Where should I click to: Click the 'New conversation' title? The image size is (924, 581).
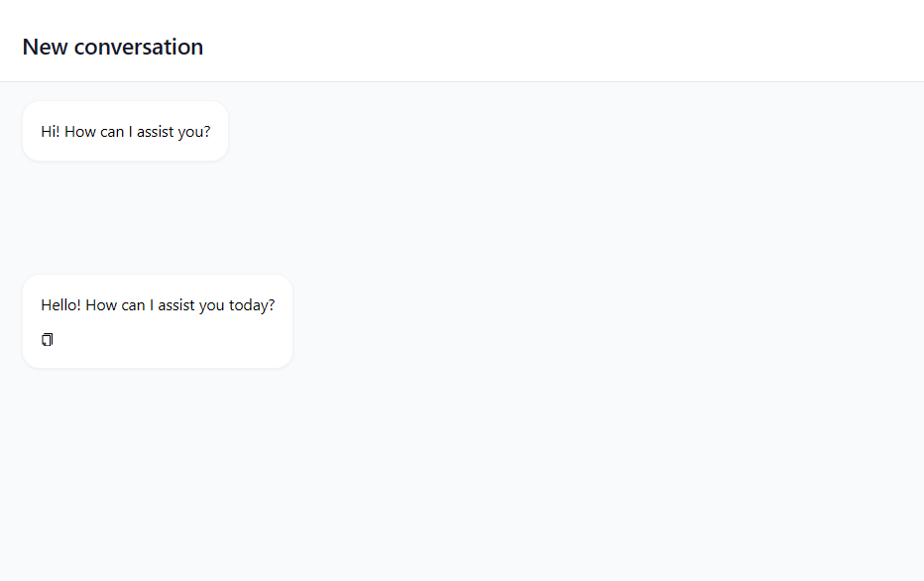pos(112,47)
